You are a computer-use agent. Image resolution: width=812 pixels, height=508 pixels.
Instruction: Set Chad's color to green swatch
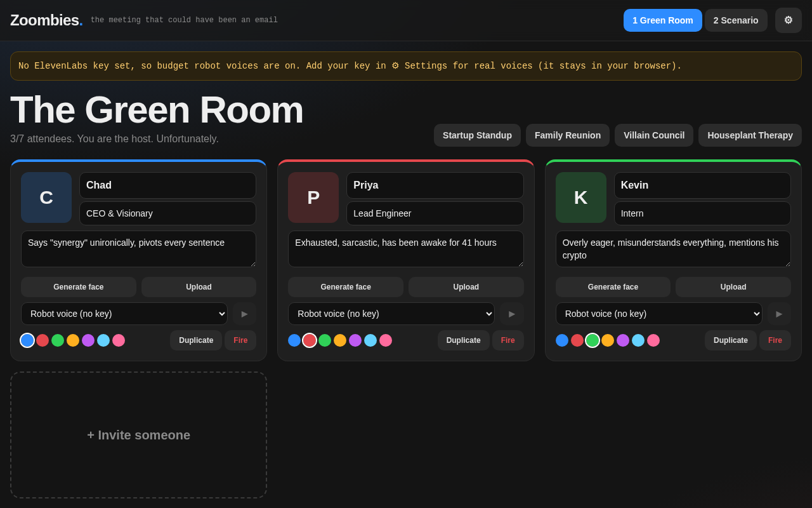pos(58,340)
